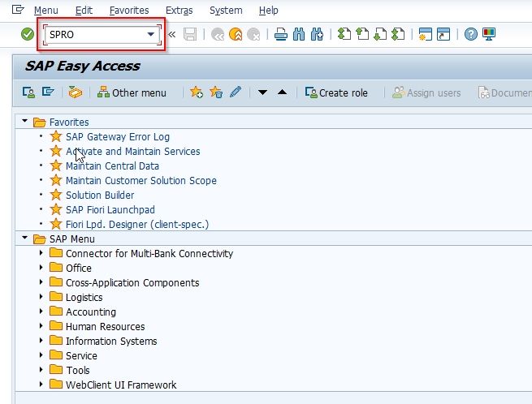Select the Tools folder
Screen dimensions: 532x404
78,370
